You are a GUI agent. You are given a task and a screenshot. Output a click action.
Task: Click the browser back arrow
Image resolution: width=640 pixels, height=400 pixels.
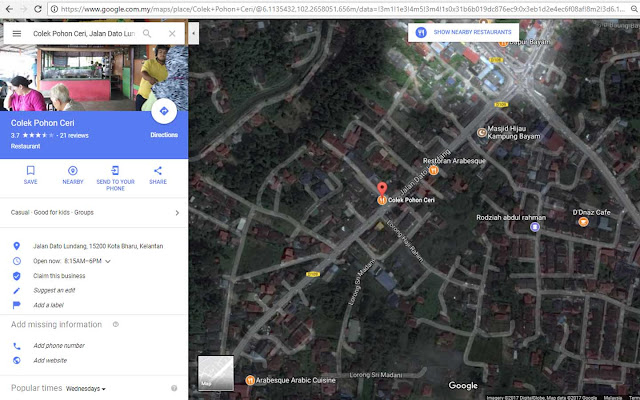point(9,9)
